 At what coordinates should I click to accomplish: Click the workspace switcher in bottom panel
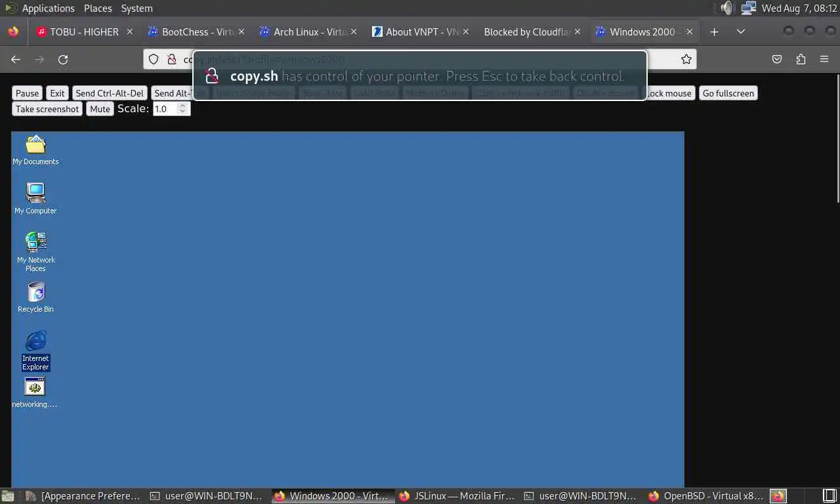tap(830, 496)
